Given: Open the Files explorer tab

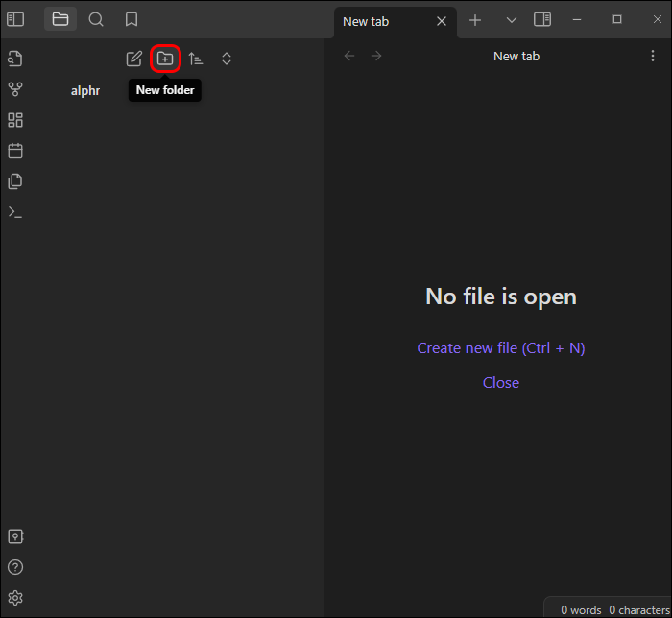Looking at the screenshot, I should 60,19.
